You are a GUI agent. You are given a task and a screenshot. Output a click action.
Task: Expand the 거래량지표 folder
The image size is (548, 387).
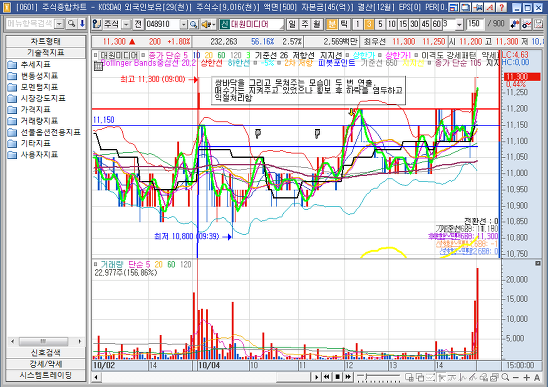click(x=33, y=121)
